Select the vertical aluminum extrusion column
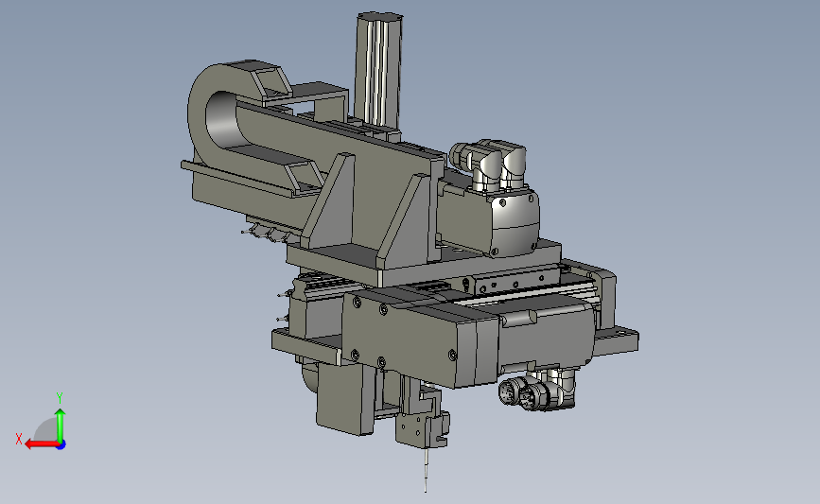820x504 pixels. (378, 71)
